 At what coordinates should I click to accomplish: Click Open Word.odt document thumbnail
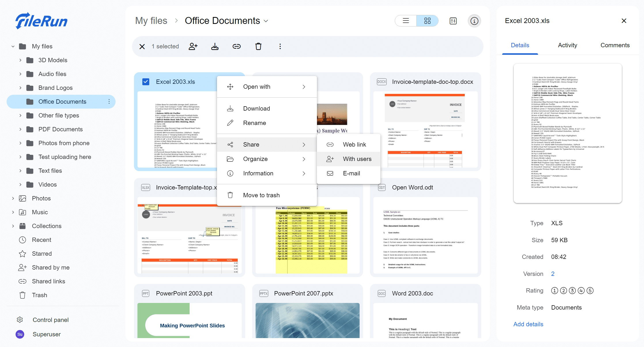[425, 235]
